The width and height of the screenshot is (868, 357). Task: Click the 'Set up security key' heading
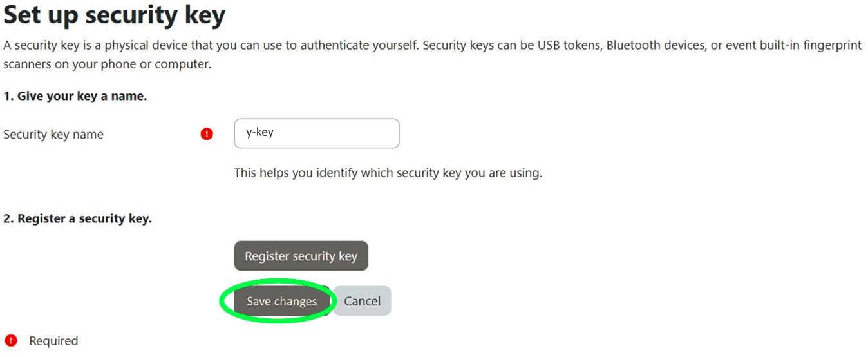point(115,15)
